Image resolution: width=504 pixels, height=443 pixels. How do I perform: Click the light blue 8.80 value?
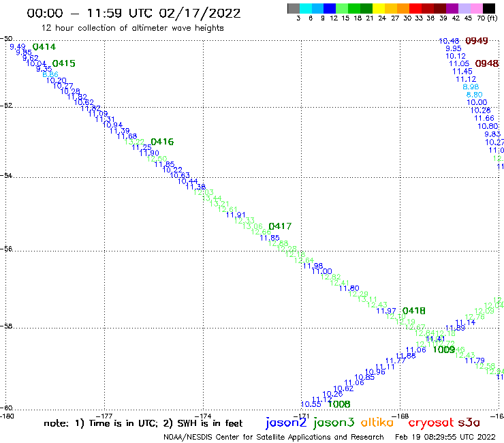475,95
